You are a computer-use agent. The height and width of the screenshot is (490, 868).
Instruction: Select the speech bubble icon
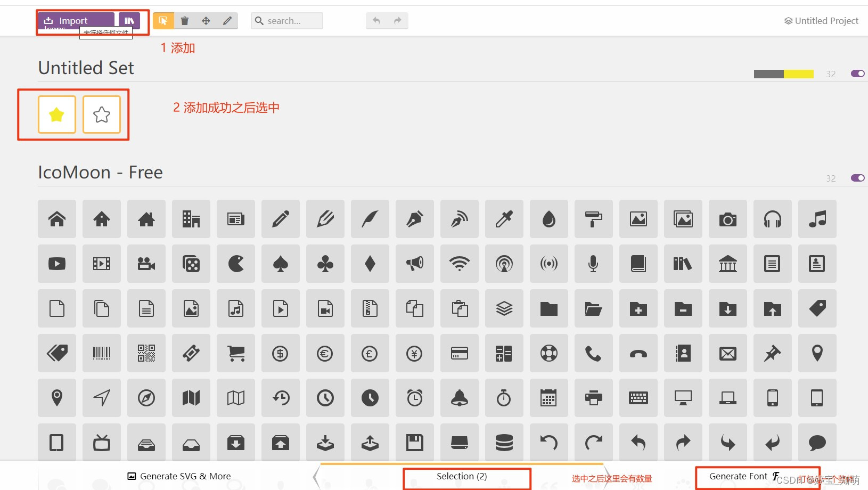[817, 442]
